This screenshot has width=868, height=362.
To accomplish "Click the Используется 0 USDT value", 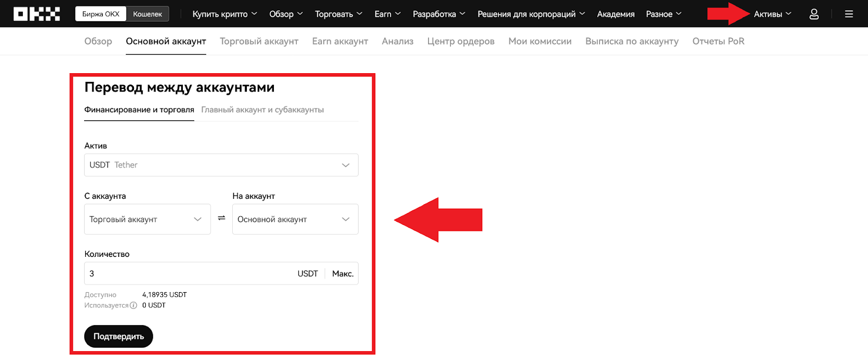I will point(154,306).
